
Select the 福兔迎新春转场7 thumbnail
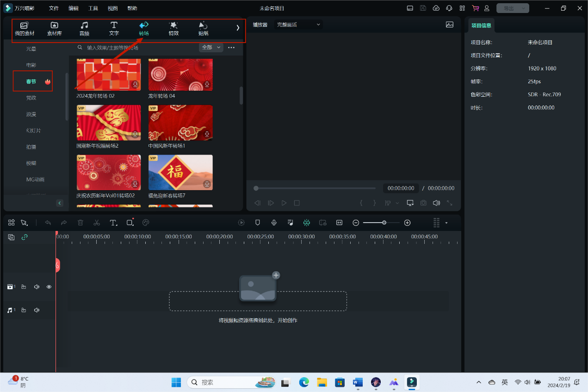click(x=180, y=173)
